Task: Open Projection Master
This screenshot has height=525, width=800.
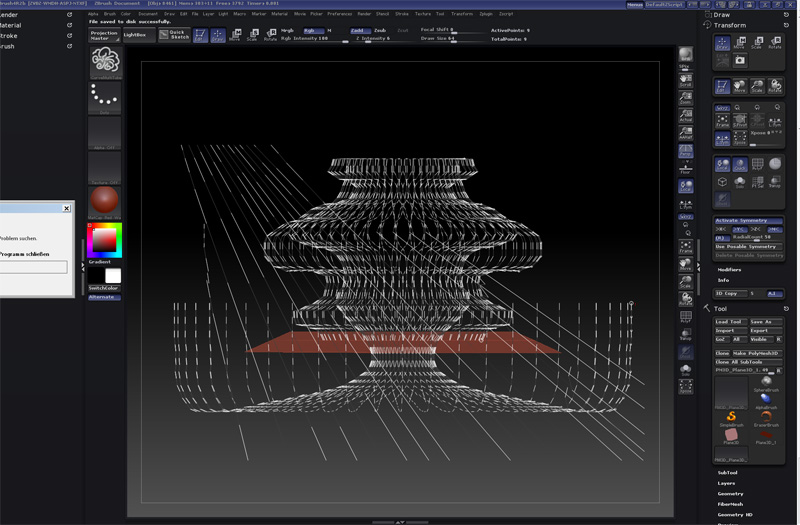Action: (x=104, y=35)
